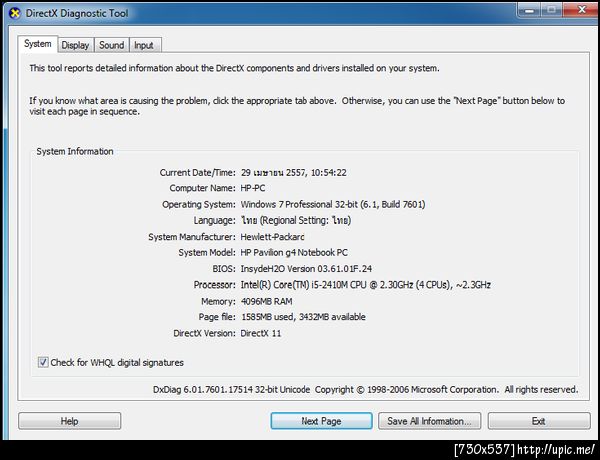Click the Operating System value Windows 7 Professional
Viewport: 600px width, 460px height.
(x=333, y=204)
